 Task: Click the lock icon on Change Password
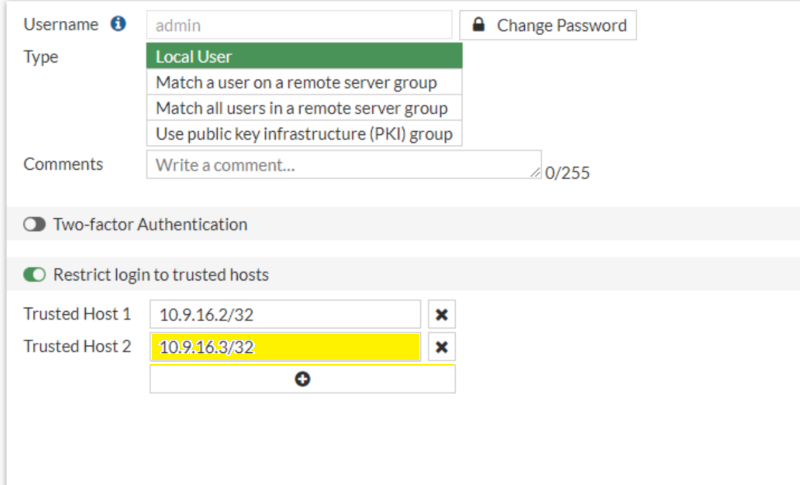click(479, 25)
